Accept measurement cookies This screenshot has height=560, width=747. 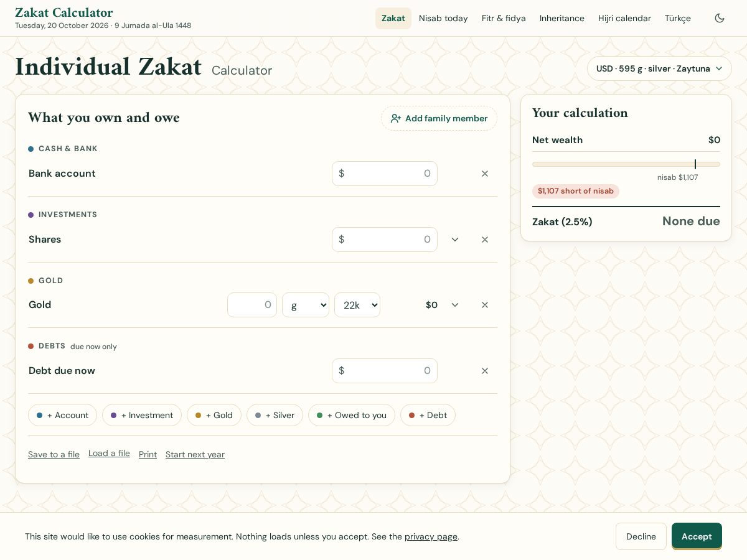(697, 536)
